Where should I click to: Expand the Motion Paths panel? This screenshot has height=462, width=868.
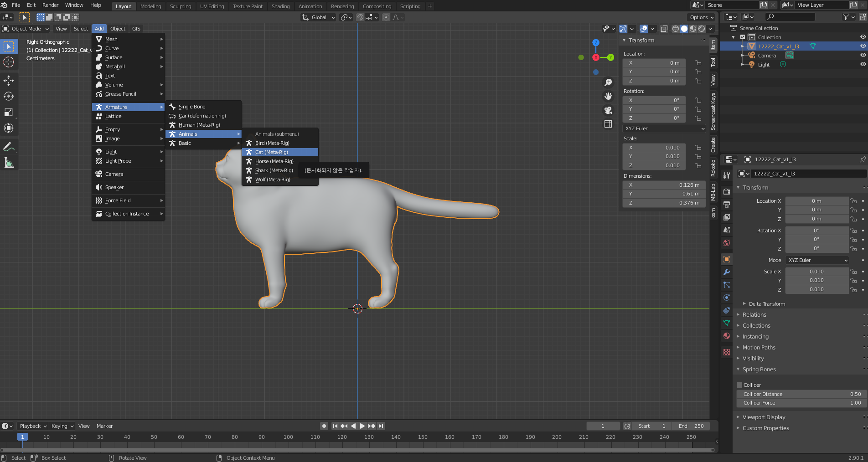[x=759, y=348]
